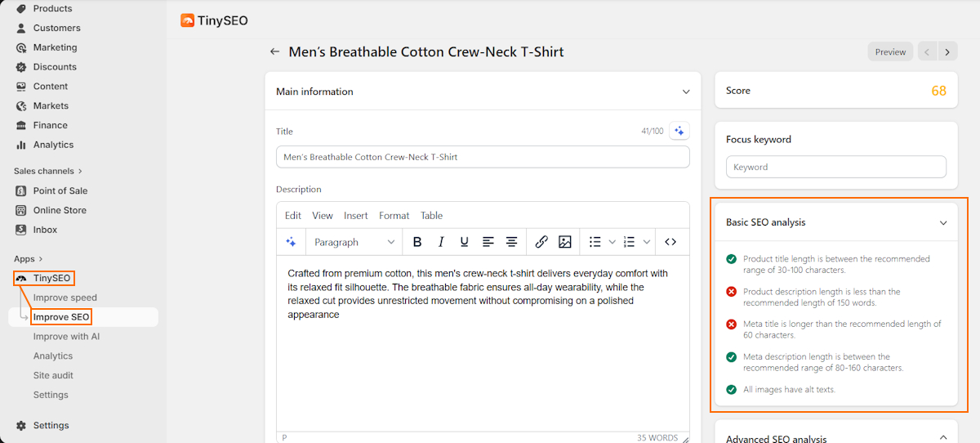The width and height of the screenshot is (980, 443).
Task: Open the Paragraph style dropdown
Action: pos(354,242)
